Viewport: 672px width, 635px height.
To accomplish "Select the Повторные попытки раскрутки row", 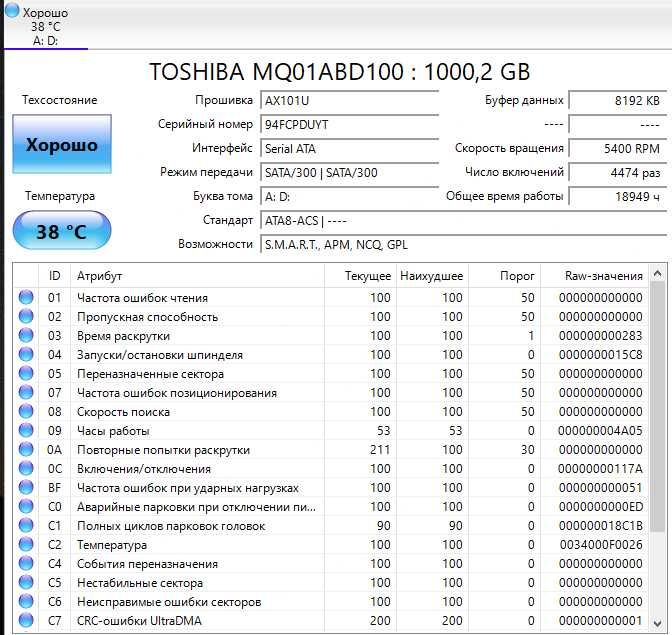I will pyautogui.click(x=331, y=449).
